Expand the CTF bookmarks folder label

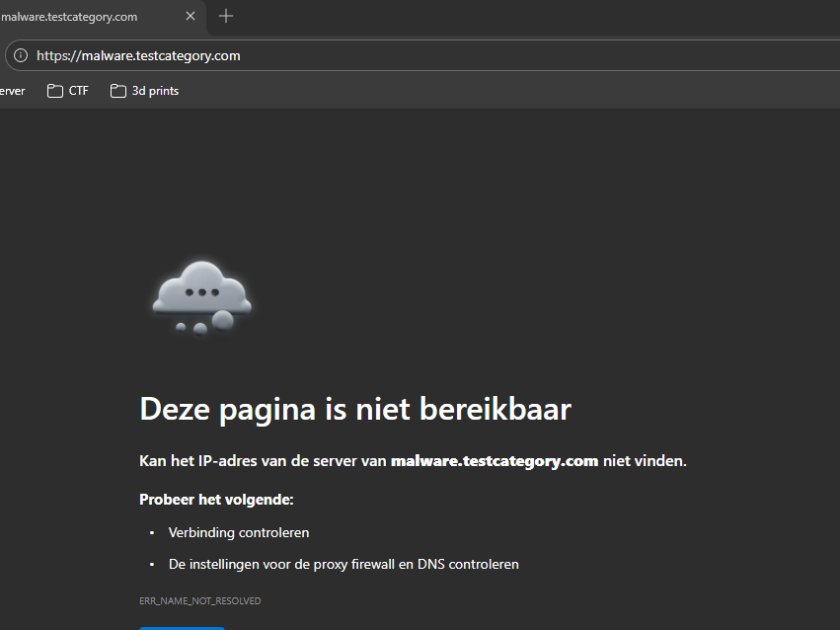tap(78, 91)
